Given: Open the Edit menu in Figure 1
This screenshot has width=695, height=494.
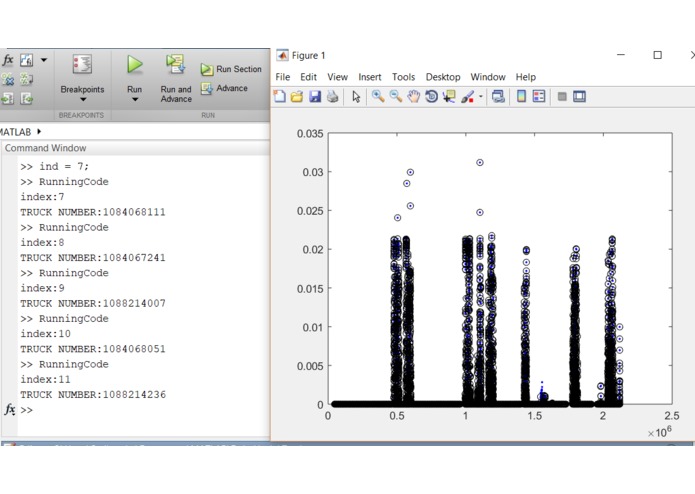Looking at the screenshot, I should click(x=308, y=77).
